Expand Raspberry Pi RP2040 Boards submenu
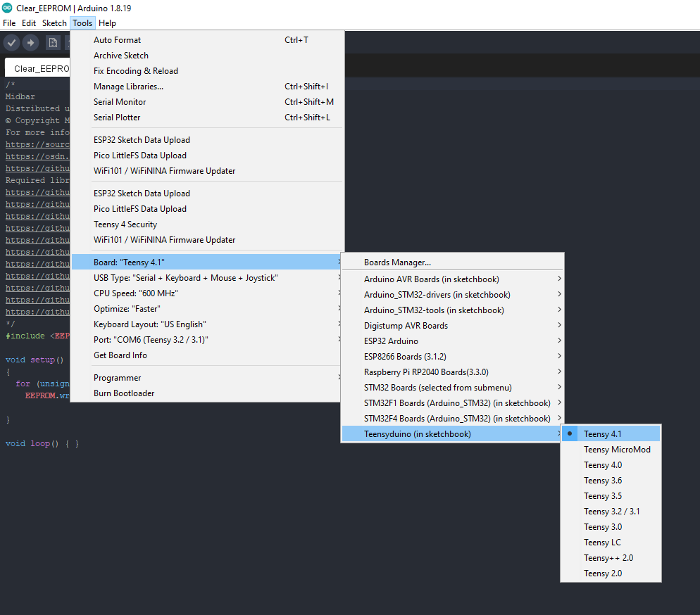 pyautogui.click(x=452, y=372)
